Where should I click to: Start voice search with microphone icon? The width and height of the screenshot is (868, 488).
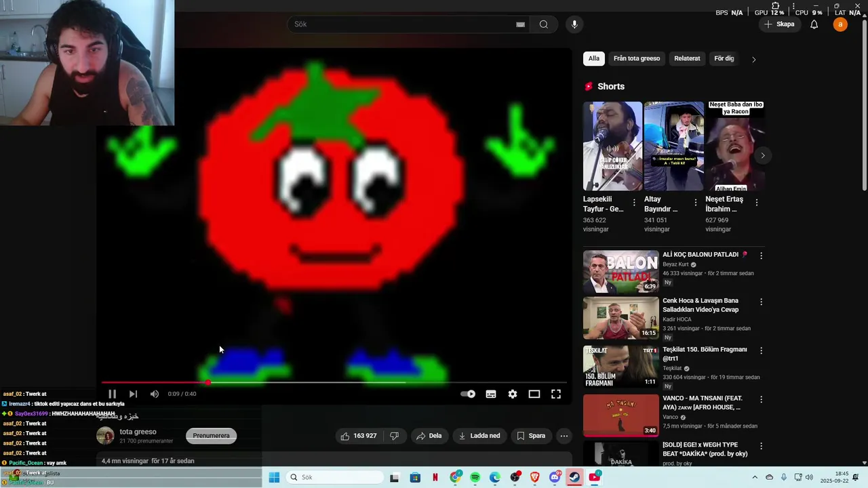point(574,24)
